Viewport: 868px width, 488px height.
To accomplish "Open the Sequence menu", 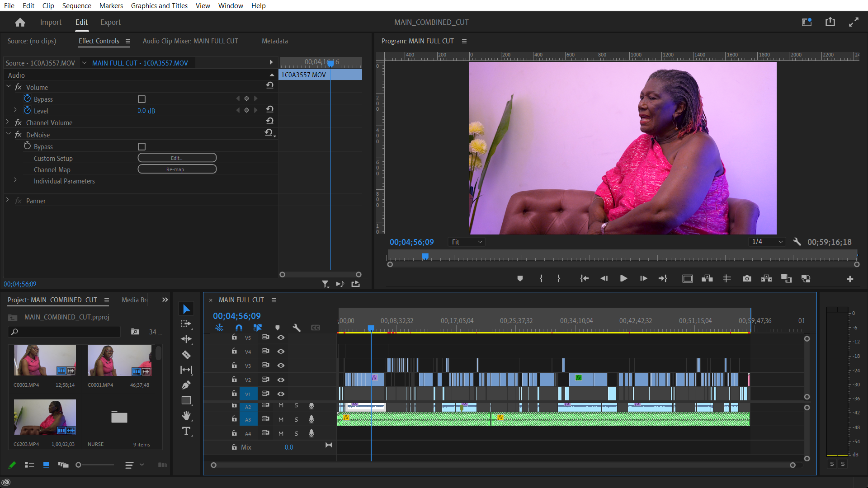I will (76, 5).
